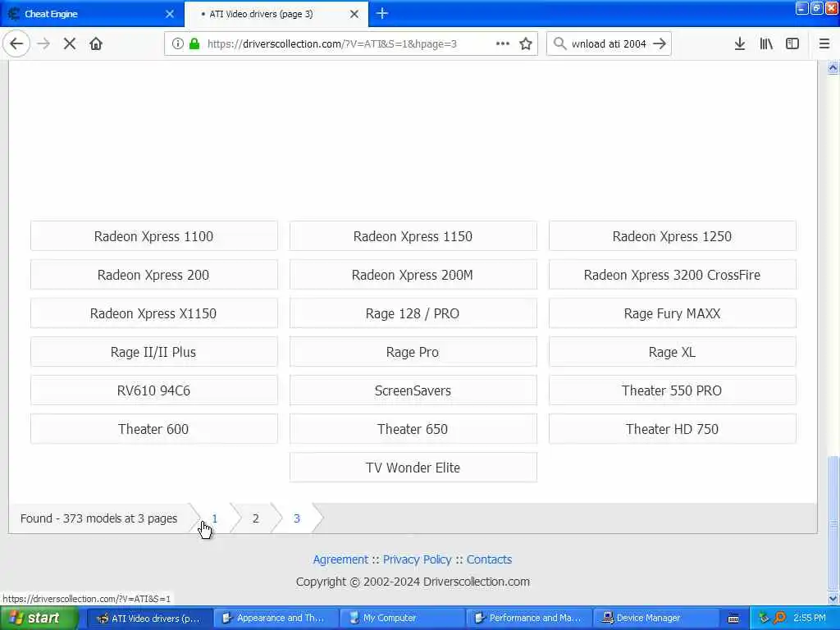Open the on-screen keyboard tray icon

(733, 619)
